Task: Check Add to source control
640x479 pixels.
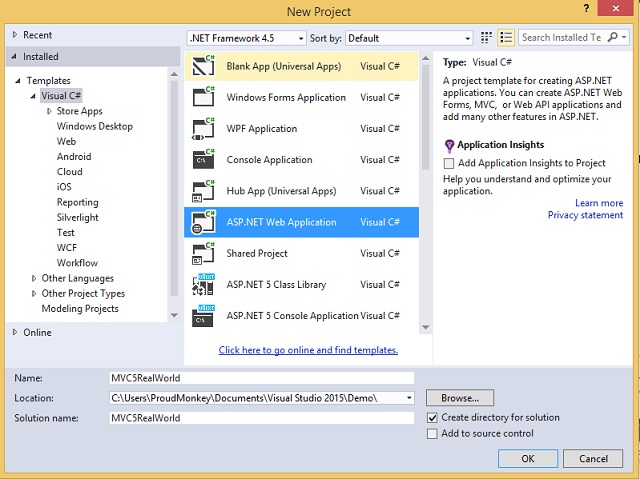Action: tap(432, 433)
